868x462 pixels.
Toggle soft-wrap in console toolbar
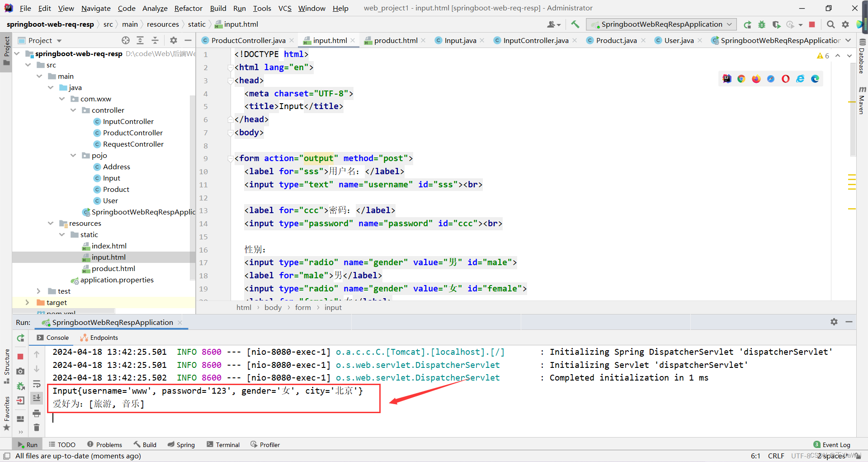(x=37, y=384)
